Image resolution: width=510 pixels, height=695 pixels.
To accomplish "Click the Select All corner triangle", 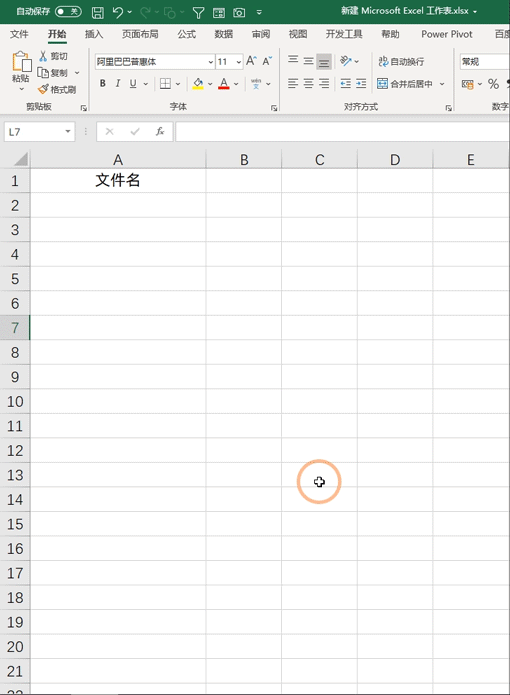I will (20, 159).
